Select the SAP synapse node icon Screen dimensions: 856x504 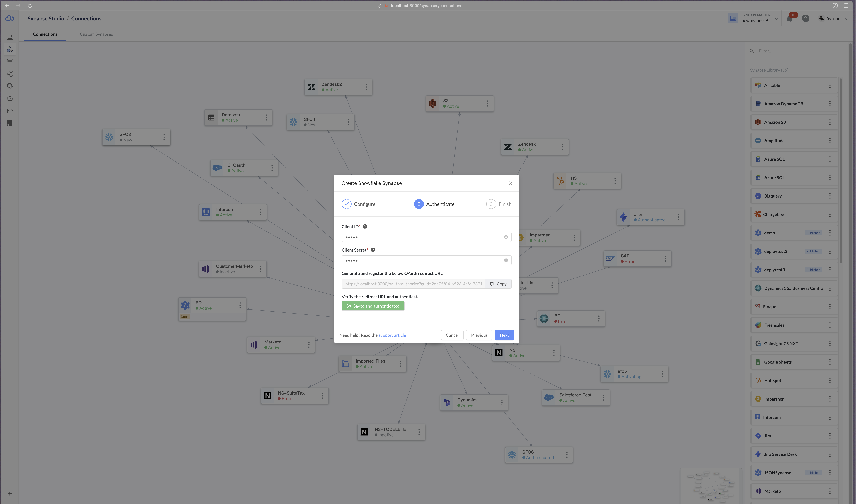[x=610, y=258]
